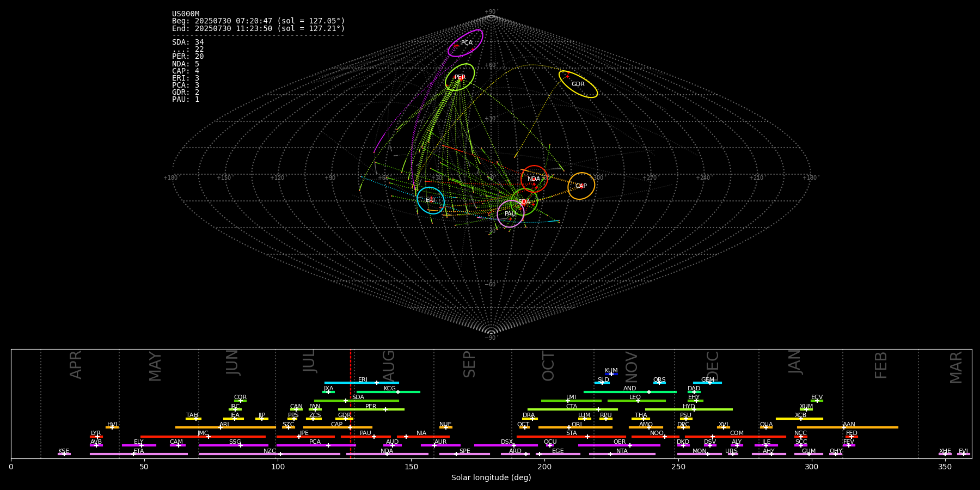Select the green SDA radiant circle
Viewport: 980px width, 490px height.
click(524, 202)
